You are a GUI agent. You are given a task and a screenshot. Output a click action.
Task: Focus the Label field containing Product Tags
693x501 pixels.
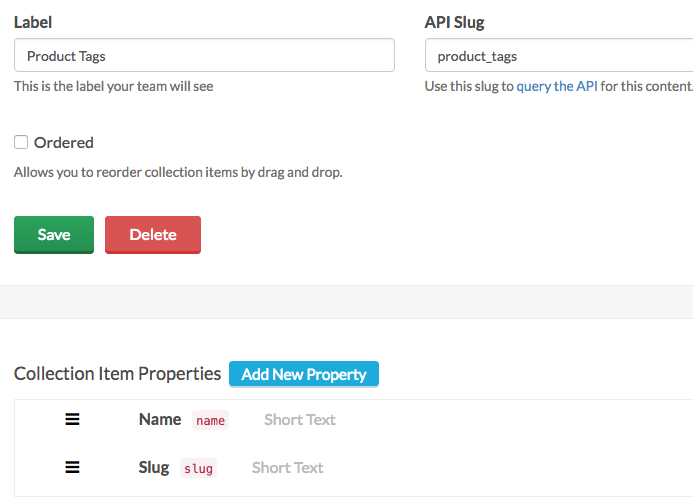point(204,55)
